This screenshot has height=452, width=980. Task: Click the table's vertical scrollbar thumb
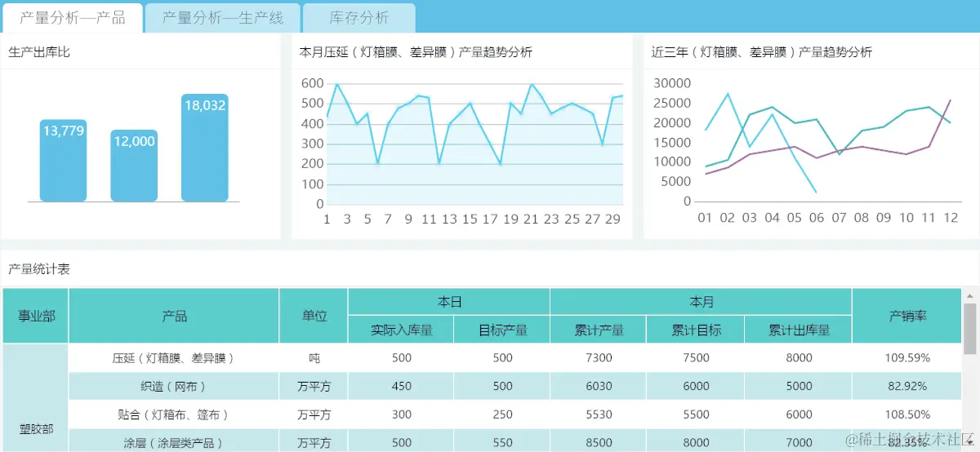pos(970,329)
